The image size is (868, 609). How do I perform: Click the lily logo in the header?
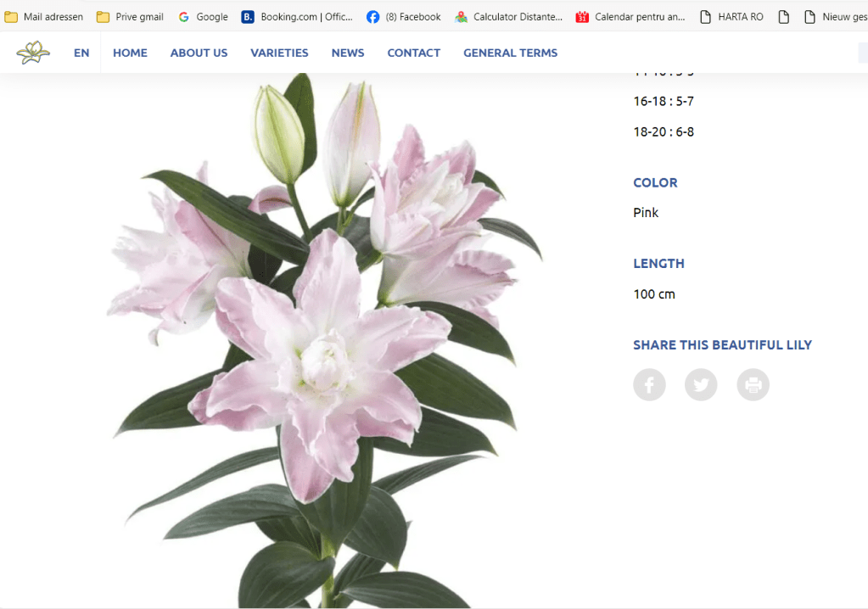(x=33, y=53)
